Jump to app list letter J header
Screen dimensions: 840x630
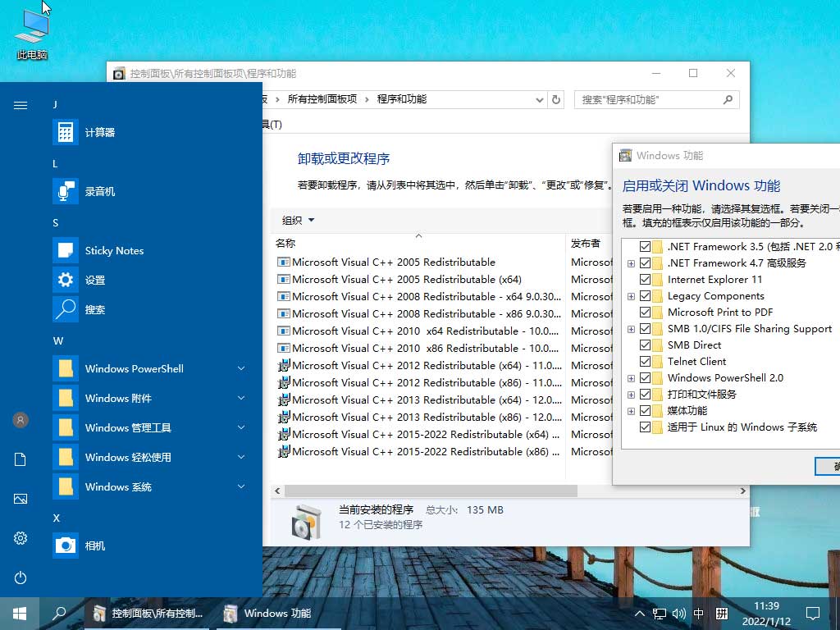pos(55,104)
